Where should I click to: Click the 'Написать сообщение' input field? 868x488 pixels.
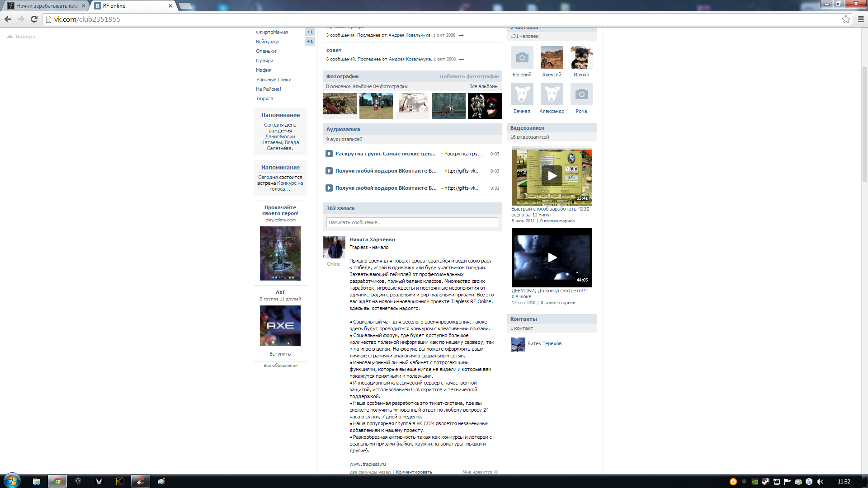coord(412,222)
